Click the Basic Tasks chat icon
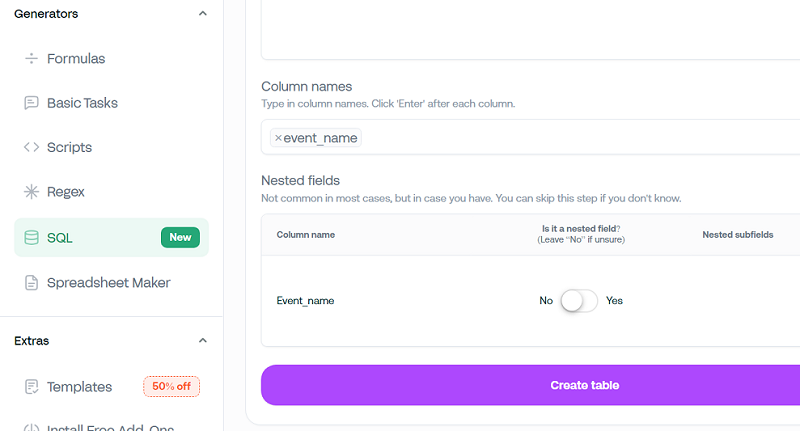 pos(31,103)
